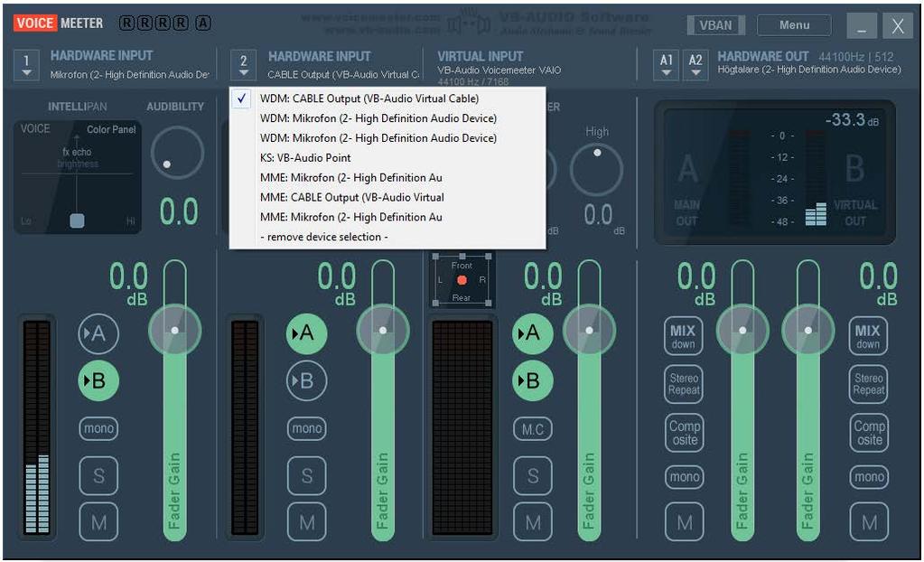Solo Hardware Input 2 with S button
This screenshot has height=562, width=924.
[306, 475]
